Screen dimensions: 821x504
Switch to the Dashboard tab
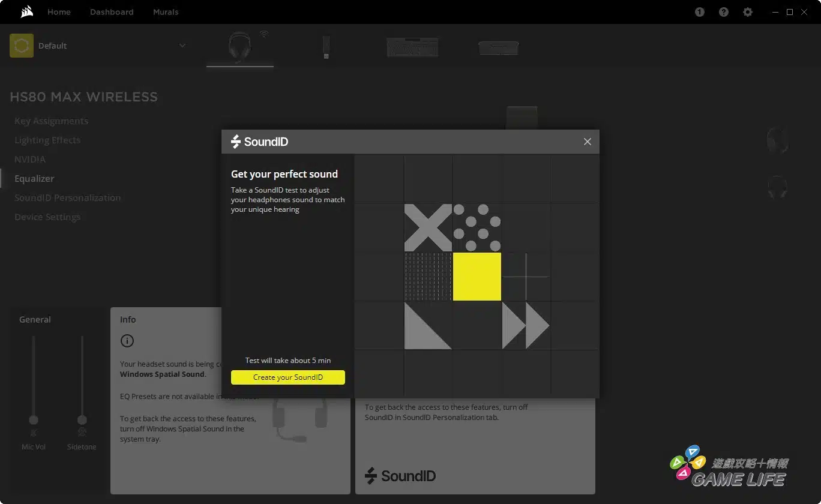112,12
